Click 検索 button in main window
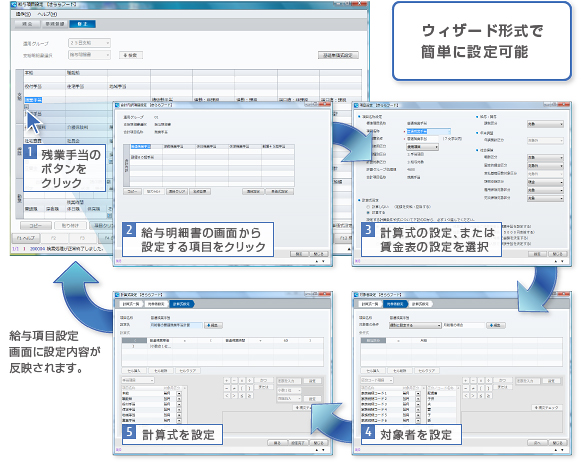 (131, 55)
